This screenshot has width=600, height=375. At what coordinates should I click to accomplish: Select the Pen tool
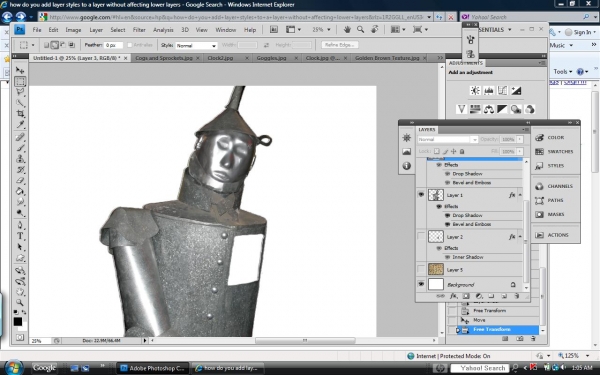pyautogui.click(x=20, y=225)
